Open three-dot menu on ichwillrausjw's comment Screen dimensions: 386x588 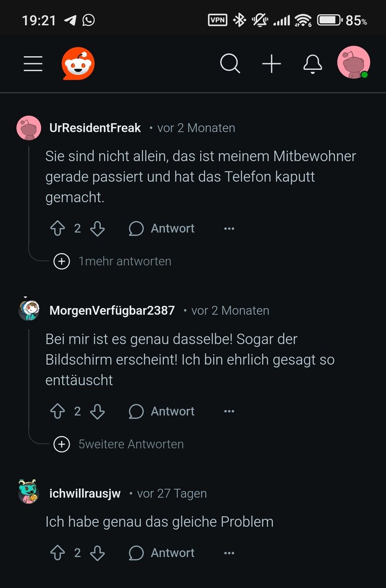(229, 553)
